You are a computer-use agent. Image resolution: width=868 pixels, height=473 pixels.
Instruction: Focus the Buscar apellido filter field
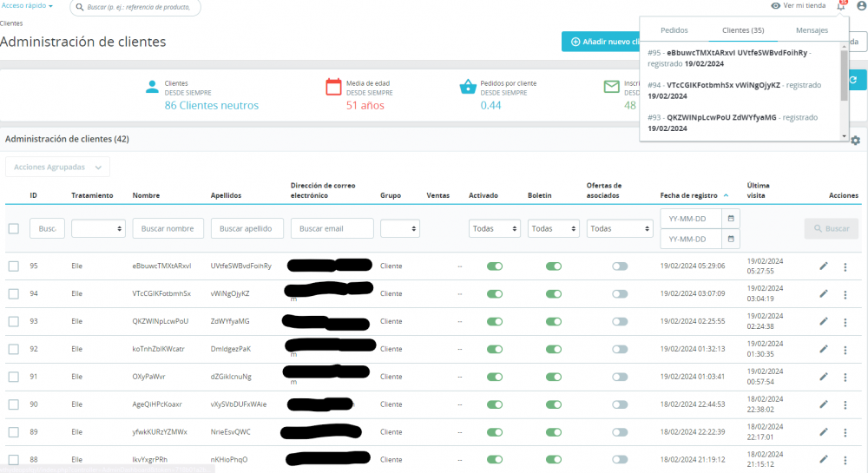pyautogui.click(x=247, y=228)
